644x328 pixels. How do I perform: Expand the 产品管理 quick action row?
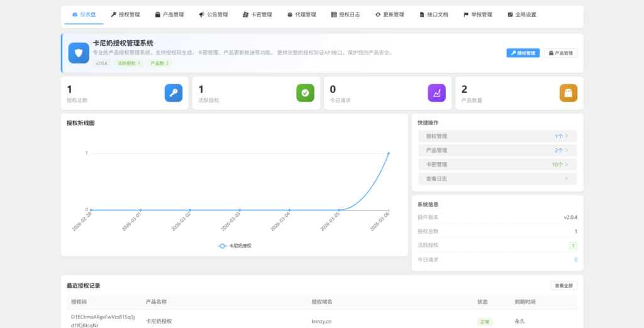[x=497, y=150]
